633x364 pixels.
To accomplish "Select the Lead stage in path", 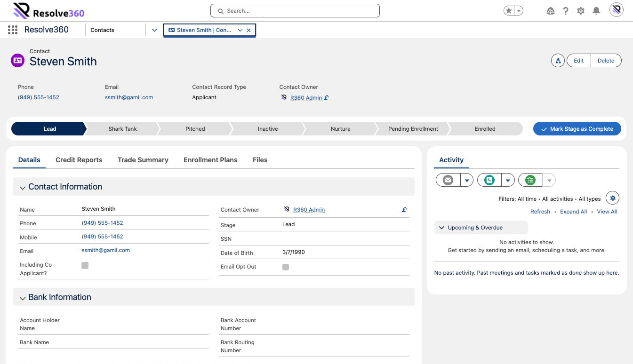I will point(49,129).
